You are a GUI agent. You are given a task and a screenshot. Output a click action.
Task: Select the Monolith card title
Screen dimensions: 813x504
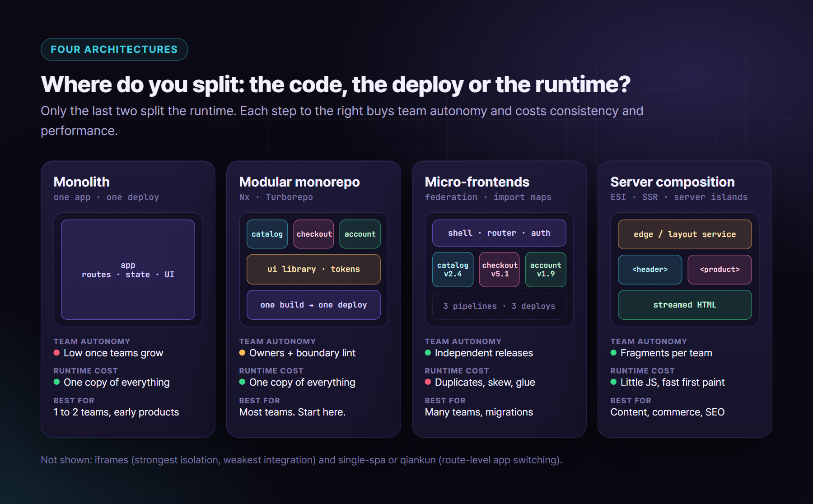click(82, 182)
